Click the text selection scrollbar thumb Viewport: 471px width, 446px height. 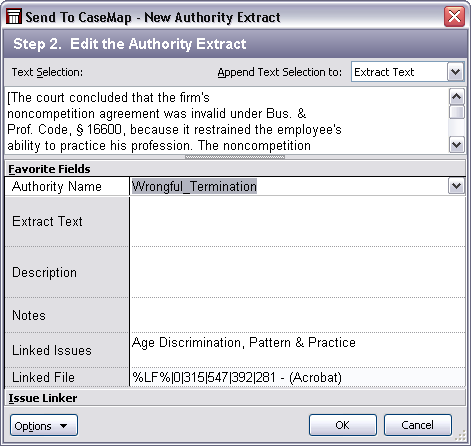(x=456, y=112)
